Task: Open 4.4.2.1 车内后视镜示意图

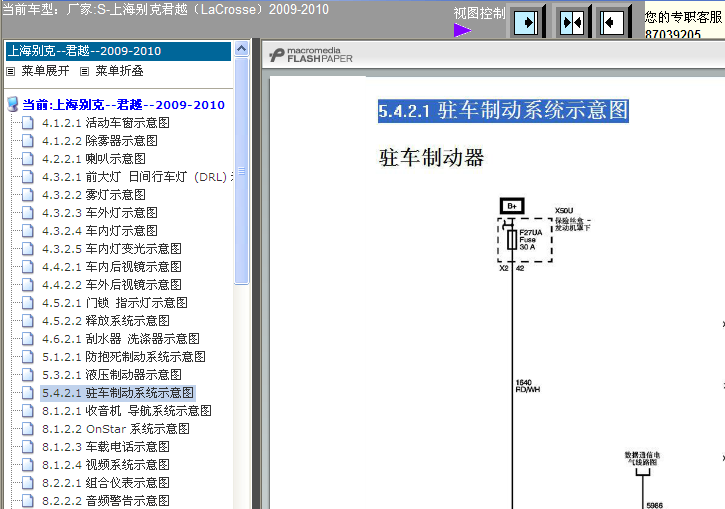Action: [111, 267]
